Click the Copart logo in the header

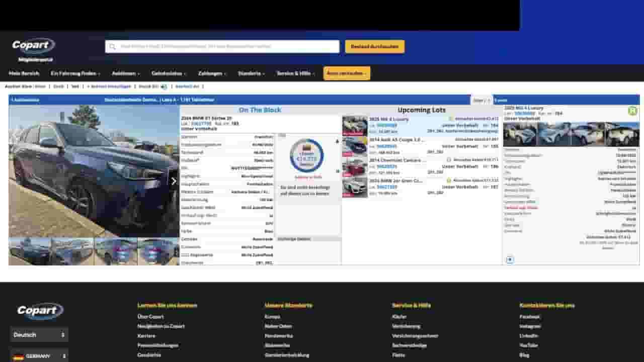tap(33, 46)
